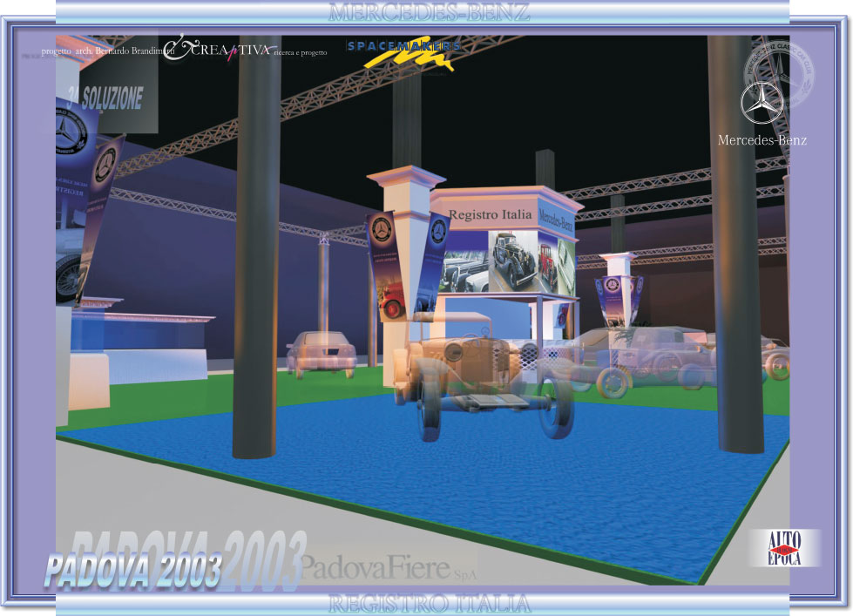Click the blue 'Mercedes-Benz' panel on kiosk side
This screenshot has height=616, width=853.
click(x=556, y=220)
